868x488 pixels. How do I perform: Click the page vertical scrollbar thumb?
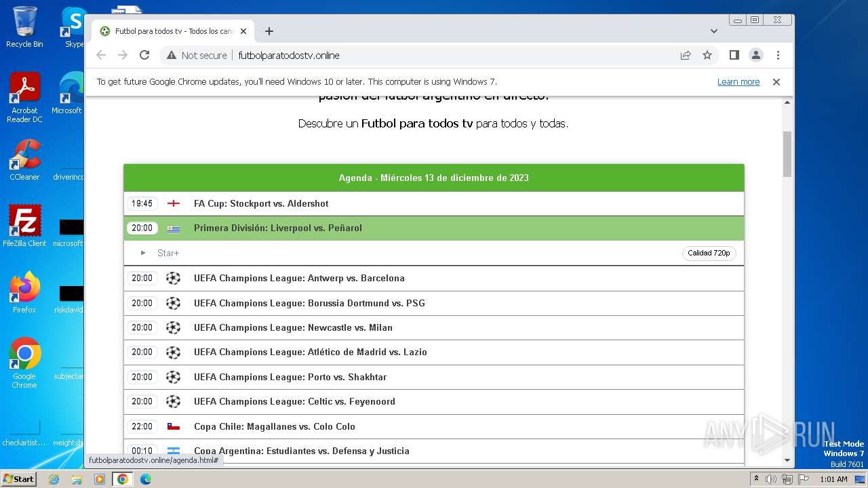pos(787,155)
